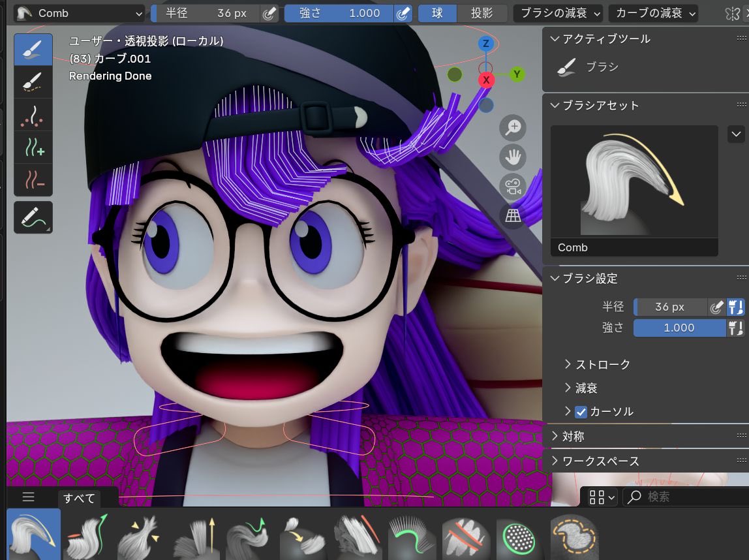Click the pan hand viewport icon

point(513,157)
